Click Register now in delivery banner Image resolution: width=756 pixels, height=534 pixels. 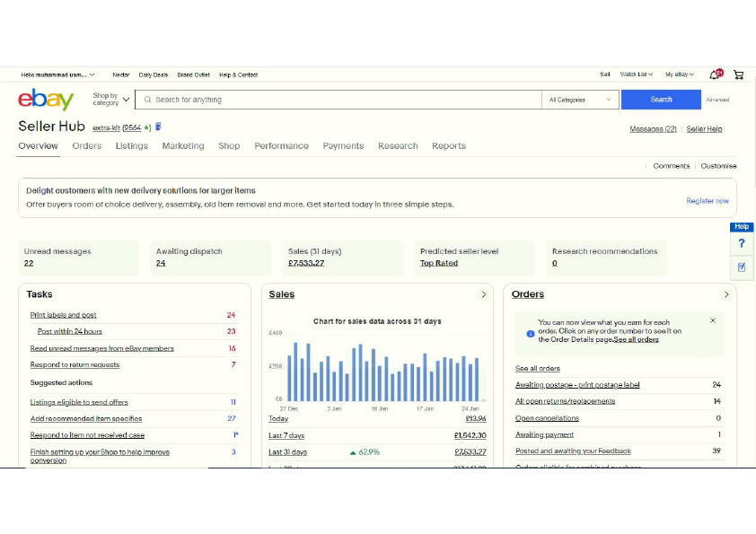click(708, 201)
